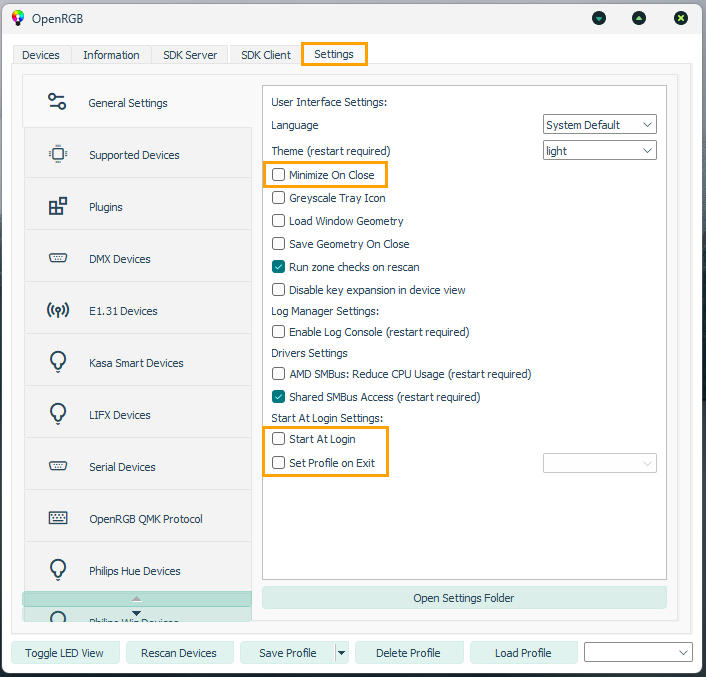Check Save Geometry On Close
Image resolution: width=706 pixels, height=677 pixels.
pyautogui.click(x=278, y=244)
